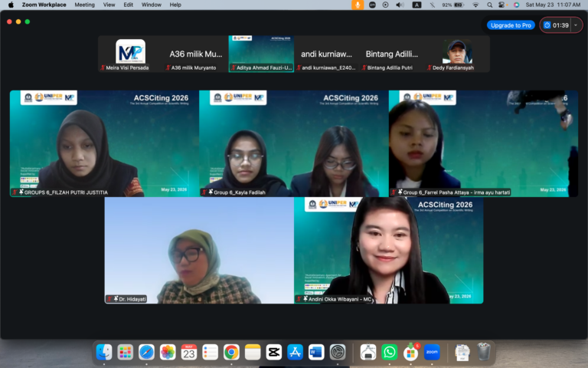Open the keyboard input source icon
The height and width of the screenshot is (368, 588).
[416, 5]
